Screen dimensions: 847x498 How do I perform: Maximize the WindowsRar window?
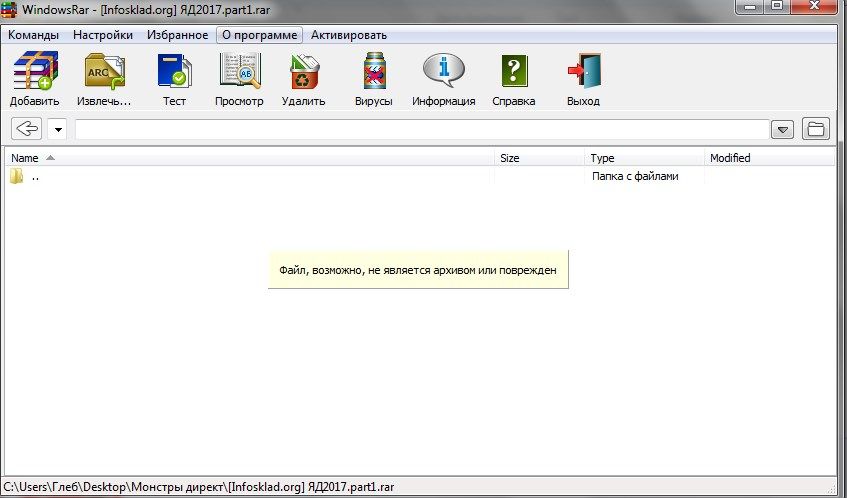(x=777, y=6)
